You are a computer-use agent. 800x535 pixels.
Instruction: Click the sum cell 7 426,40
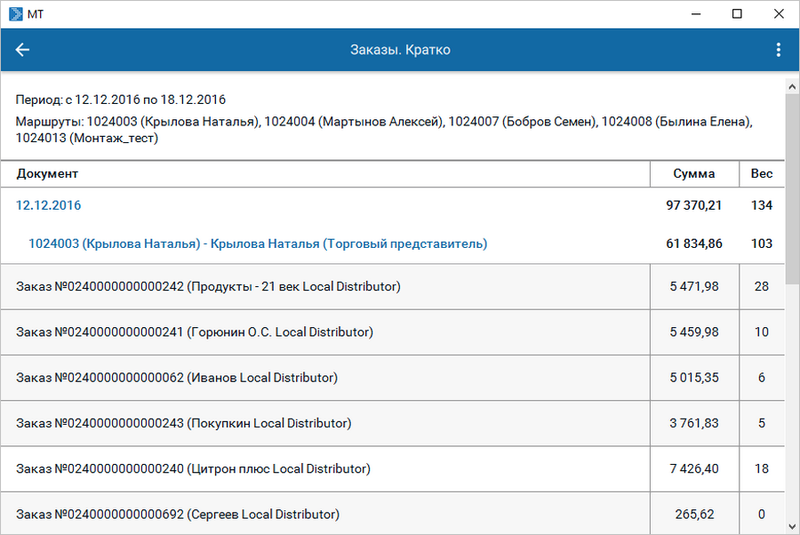coord(694,469)
